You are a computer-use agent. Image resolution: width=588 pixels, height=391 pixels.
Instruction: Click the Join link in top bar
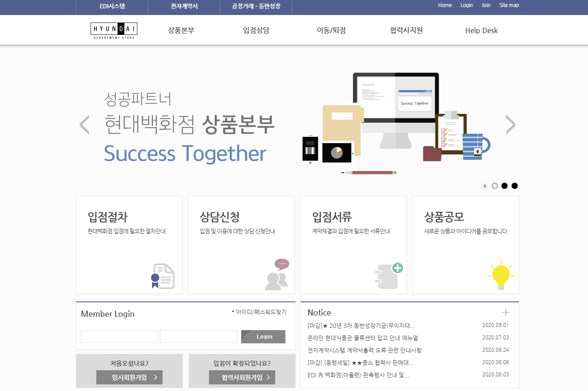pos(486,5)
